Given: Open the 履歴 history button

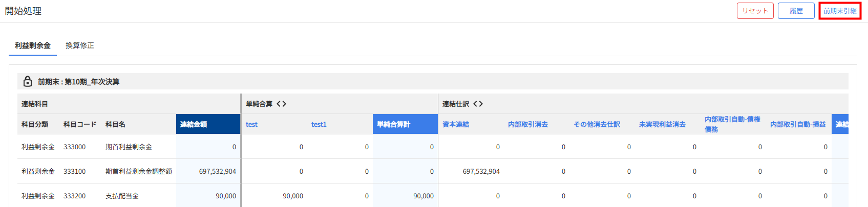Looking at the screenshot, I should (x=796, y=11).
